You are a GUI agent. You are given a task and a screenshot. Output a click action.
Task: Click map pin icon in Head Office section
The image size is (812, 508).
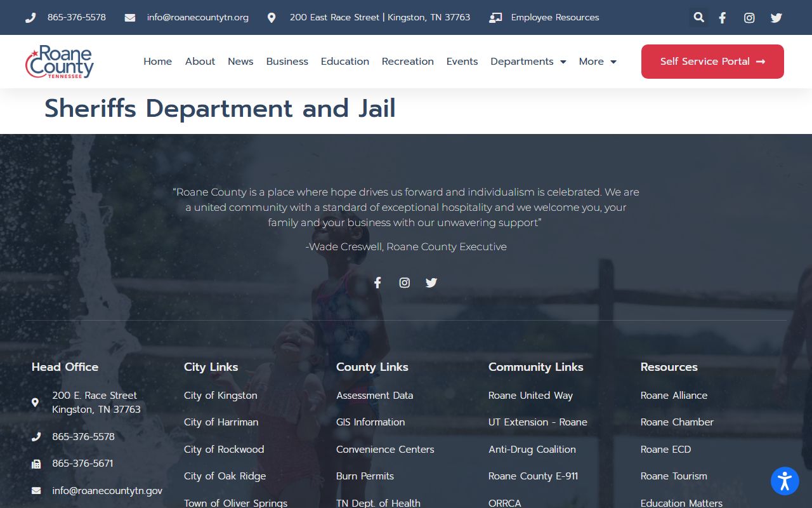coord(35,402)
